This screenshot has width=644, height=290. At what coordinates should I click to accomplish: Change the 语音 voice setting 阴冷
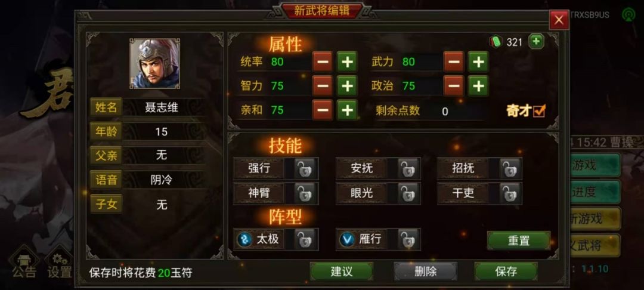point(162,180)
